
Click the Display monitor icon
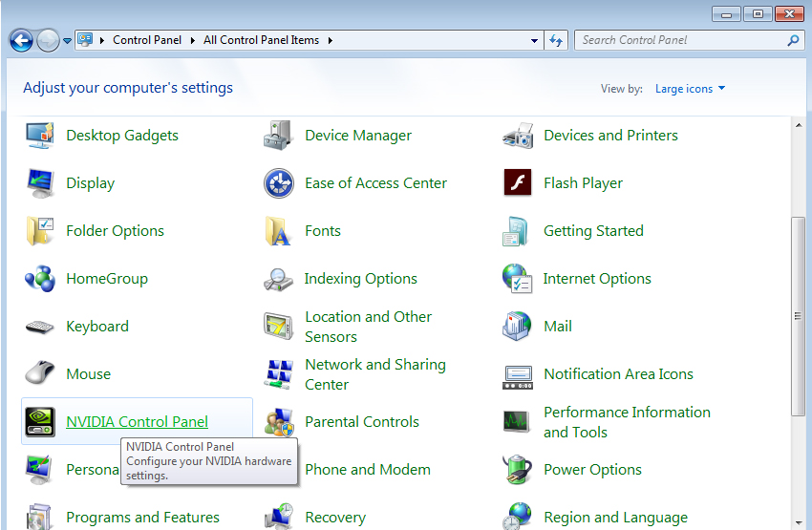point(40,183)
